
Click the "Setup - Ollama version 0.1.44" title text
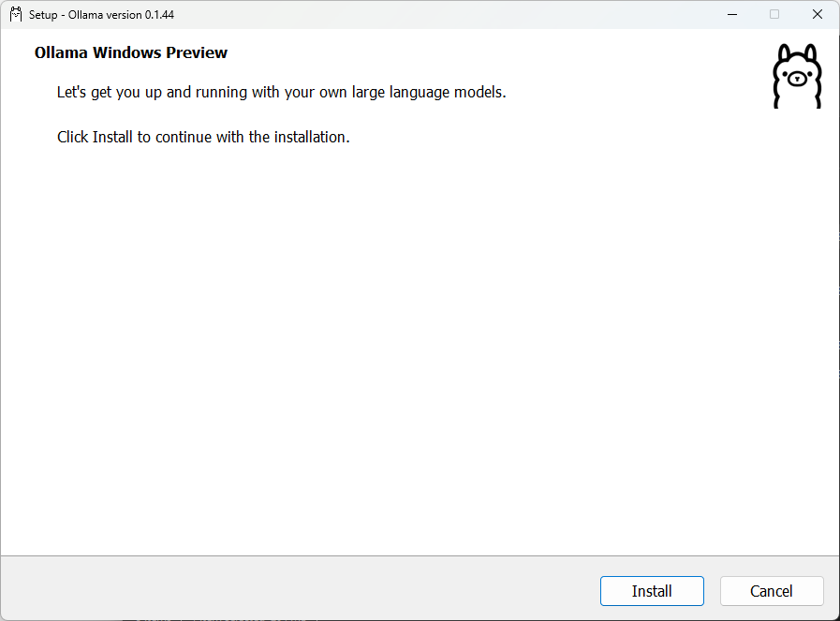click(101, 15)
